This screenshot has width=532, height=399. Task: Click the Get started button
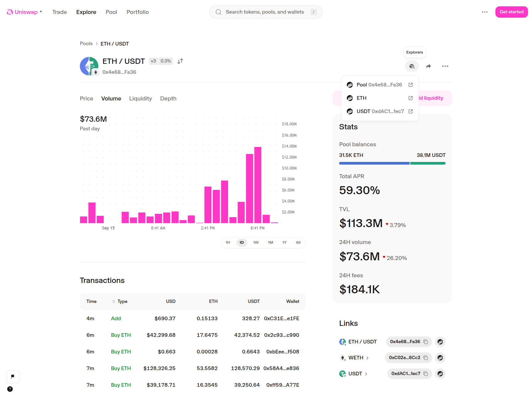point(512,12)
